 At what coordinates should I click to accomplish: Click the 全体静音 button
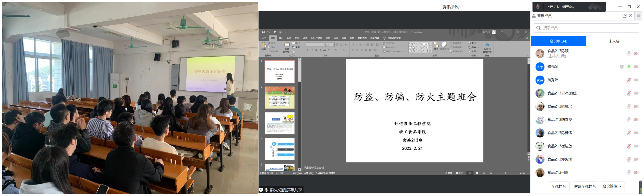click(558, 186)
